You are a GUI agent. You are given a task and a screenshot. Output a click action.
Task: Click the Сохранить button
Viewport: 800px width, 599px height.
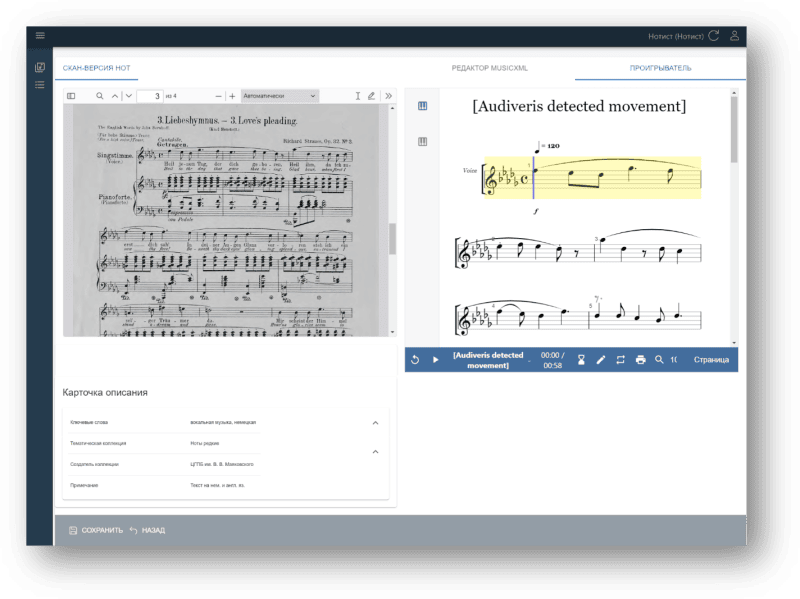pos(95,530)
